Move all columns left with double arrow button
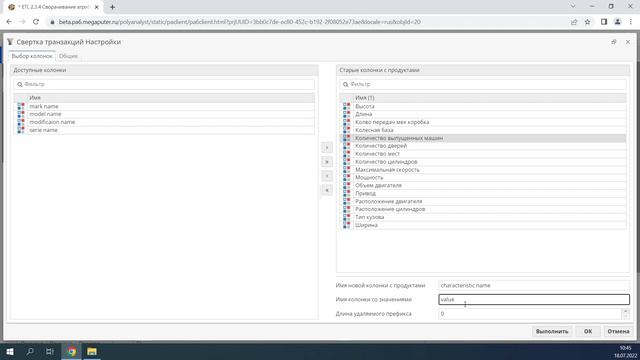 (x=327, y=190)
